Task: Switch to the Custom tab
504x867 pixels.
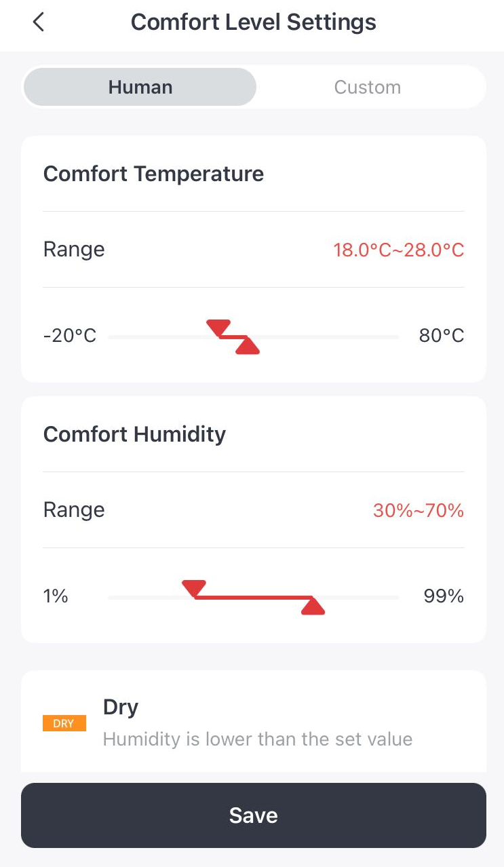Action: point(368,87)
